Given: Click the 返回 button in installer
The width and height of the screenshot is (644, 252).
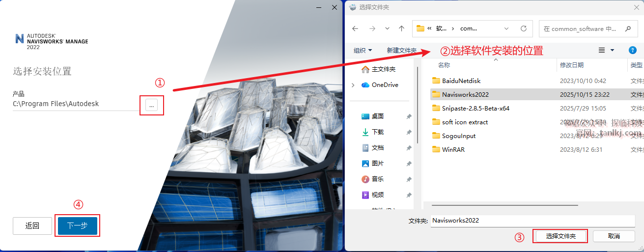Looking at the screenshot, I should [x=32, y=226].
